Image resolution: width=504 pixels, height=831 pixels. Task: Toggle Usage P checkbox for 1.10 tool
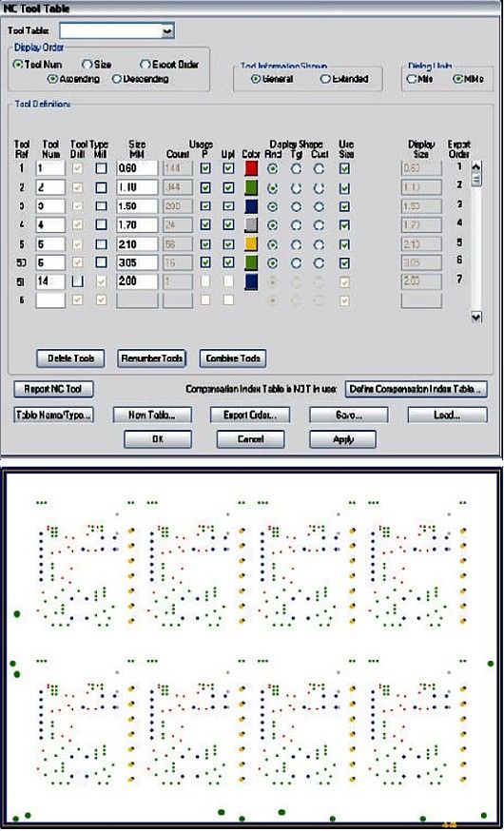pyautogui.click(x=205, y=187)
